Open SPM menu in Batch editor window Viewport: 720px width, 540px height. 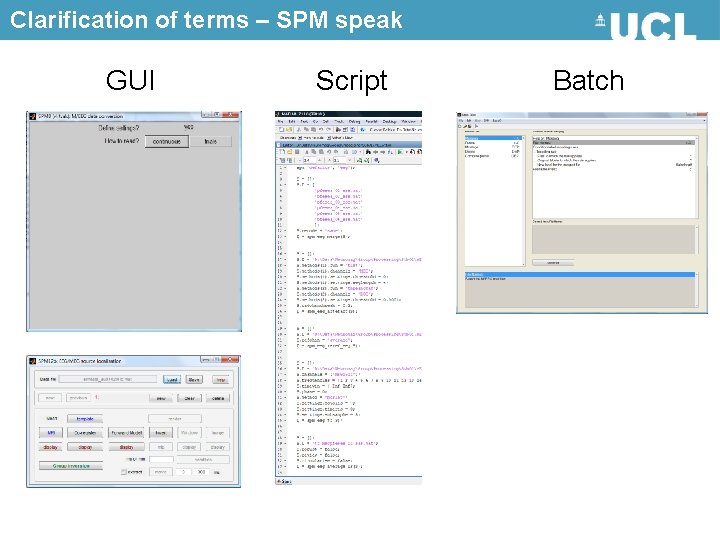point(486,121)
